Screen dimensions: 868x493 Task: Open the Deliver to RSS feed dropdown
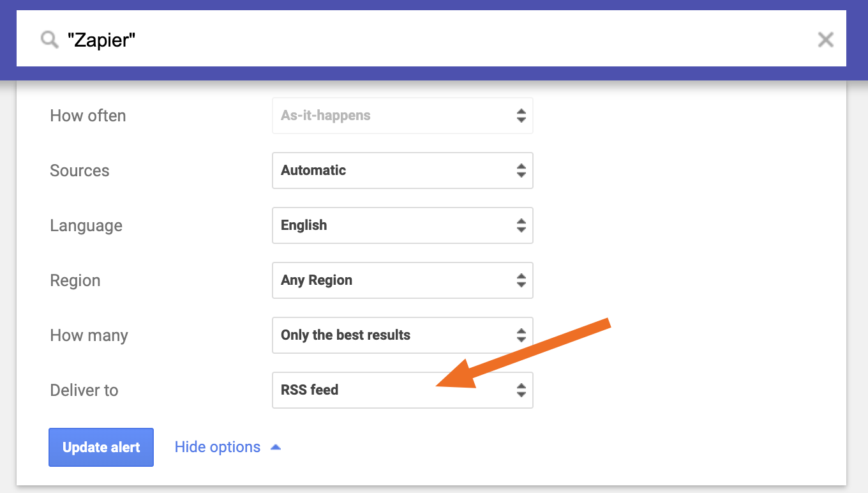403,390
